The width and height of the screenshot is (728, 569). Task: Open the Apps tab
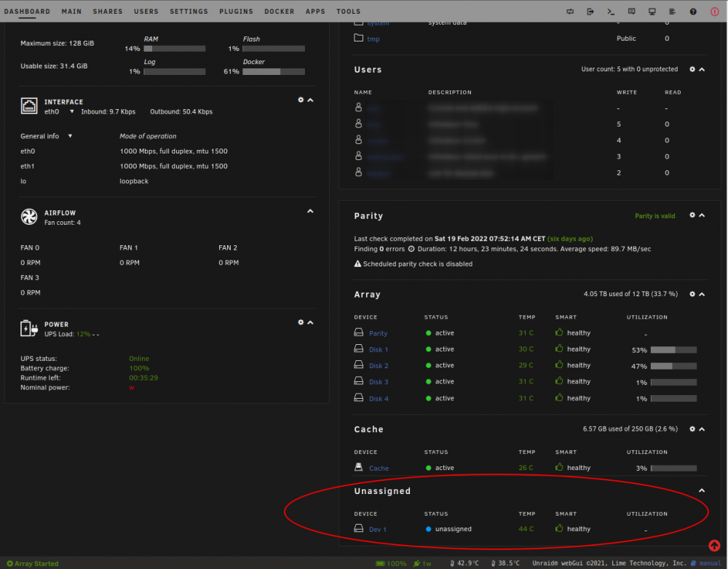[315, 12]
